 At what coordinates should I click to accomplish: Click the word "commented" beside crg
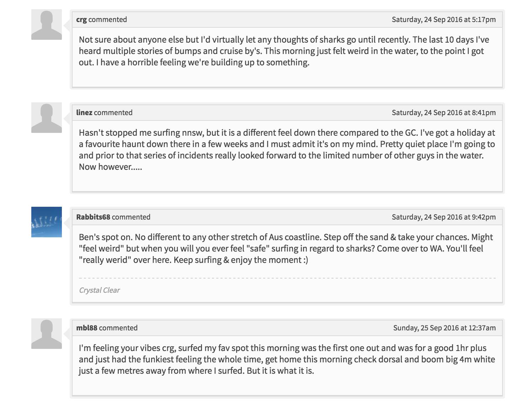107,20
